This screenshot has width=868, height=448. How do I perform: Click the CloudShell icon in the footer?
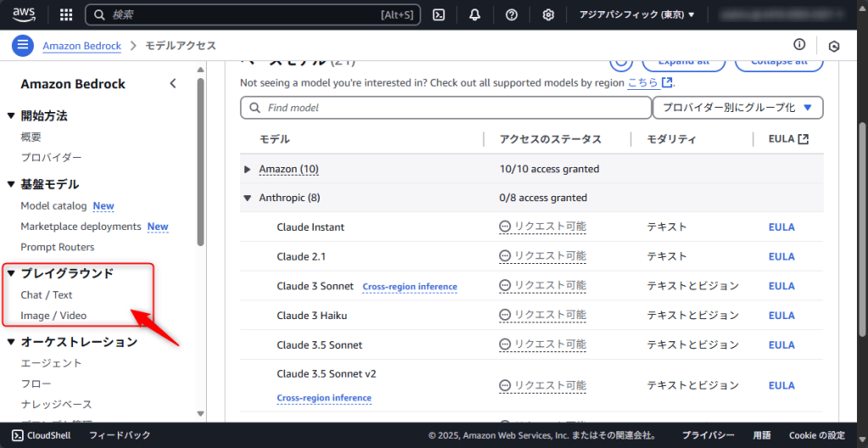pyautogui.click(x=18, y=435)
